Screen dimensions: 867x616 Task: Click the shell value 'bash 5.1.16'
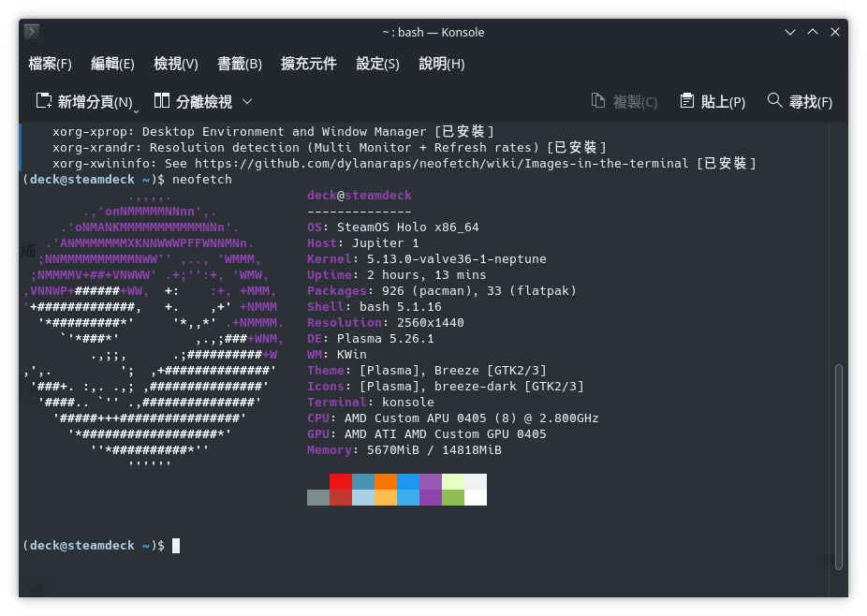[x=401, y=307]
